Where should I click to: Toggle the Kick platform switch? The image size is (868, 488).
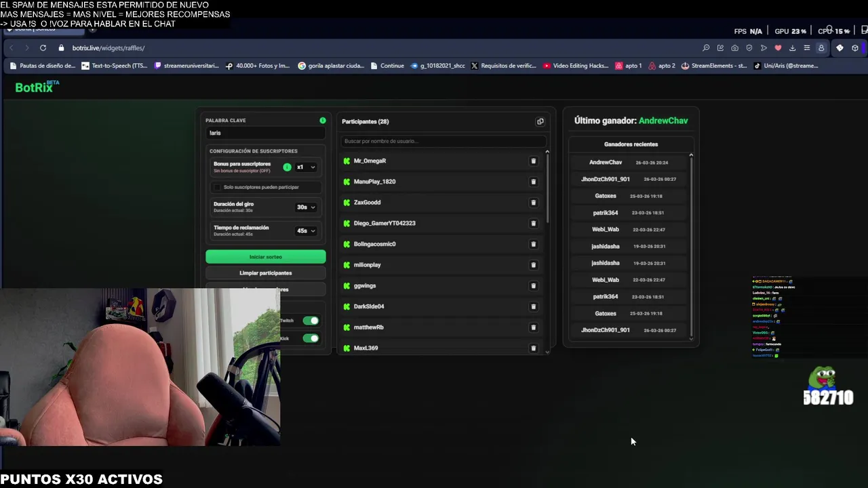pos(311,338)
